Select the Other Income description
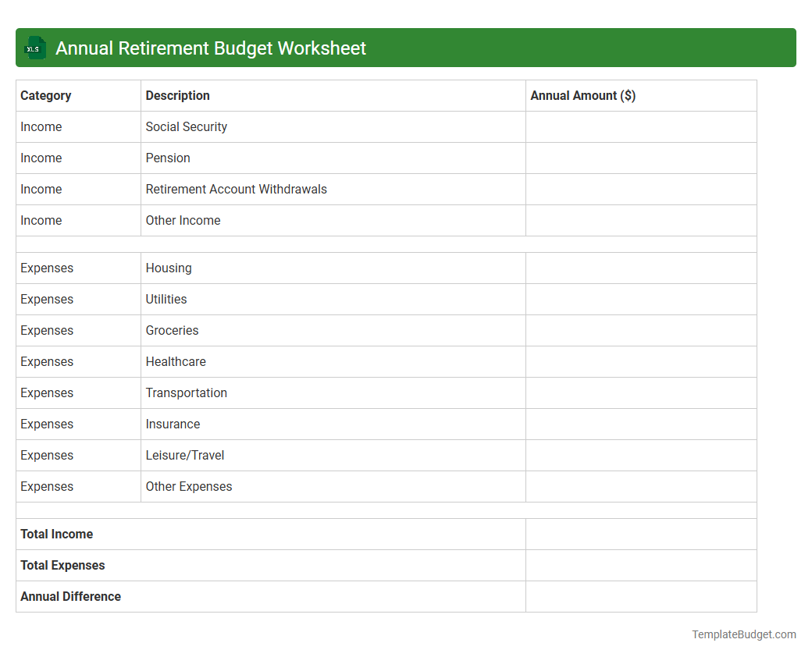Screen dimensions: 812x657 (x=183, y=220)
